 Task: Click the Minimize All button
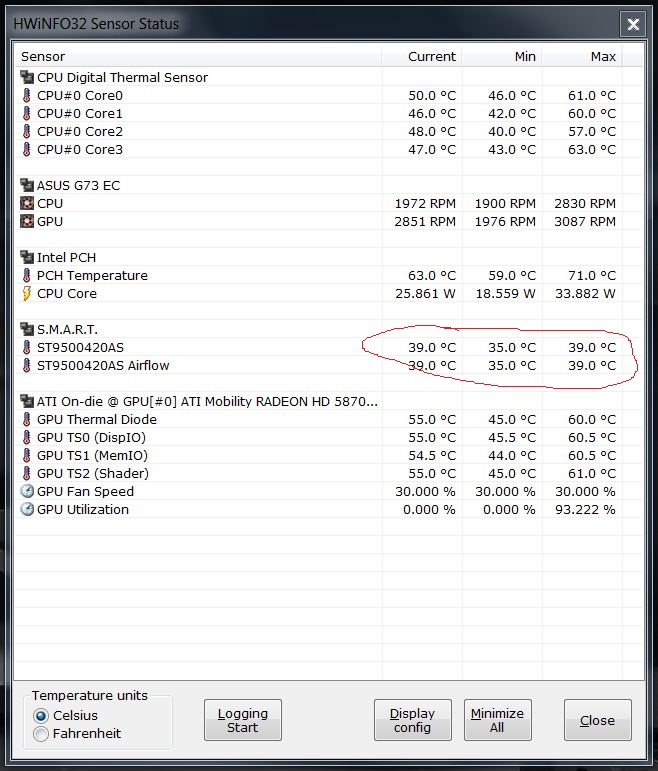point(498,720)
